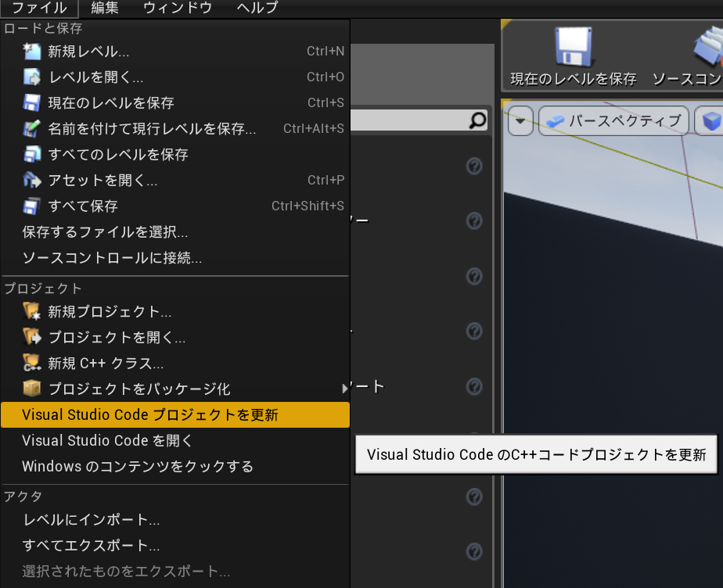This screenshot has height=588, width=723.
Task: Click the 新規プロジェクト icon
Action: 32,311
